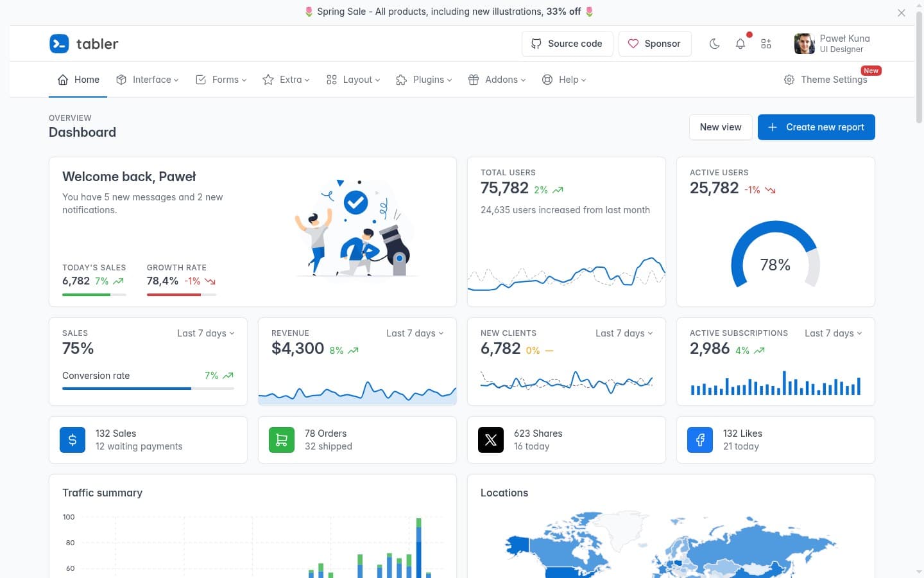Click the green shopping cart Orders icon
Screen dimensions: 924x578
coord(282,440)
